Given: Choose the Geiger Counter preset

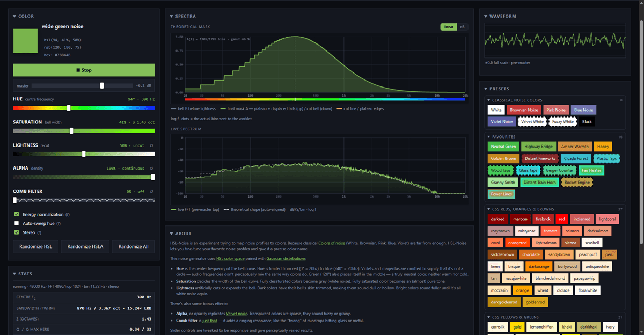Looking at the screenshot, I should click(x=559, y=170).
